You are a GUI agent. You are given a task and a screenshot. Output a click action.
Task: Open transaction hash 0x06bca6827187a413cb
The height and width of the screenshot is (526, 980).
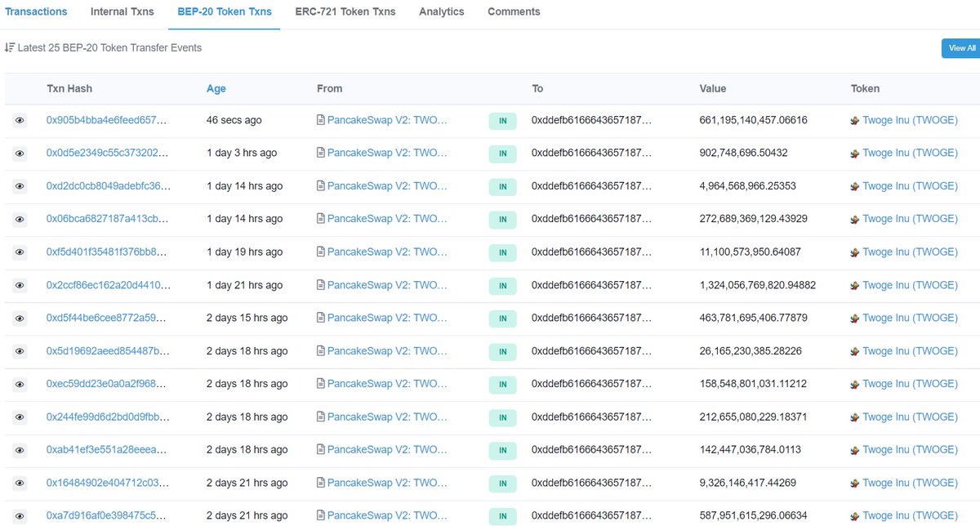[108, 219]
